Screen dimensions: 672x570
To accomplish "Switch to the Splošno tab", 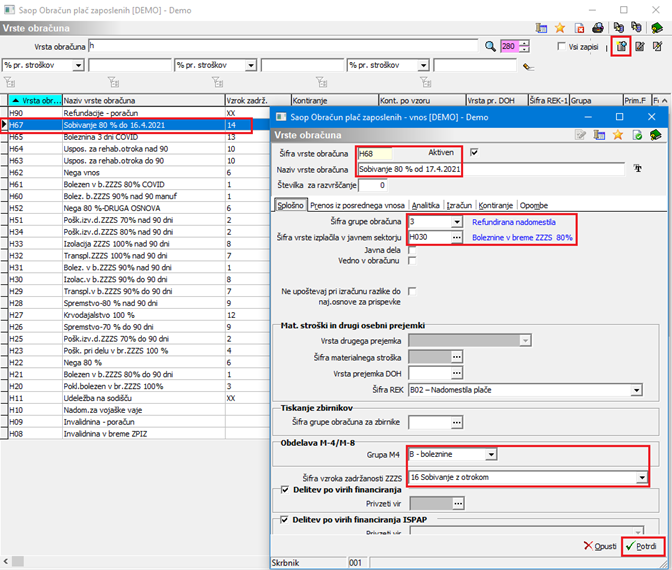I will 290,205.
